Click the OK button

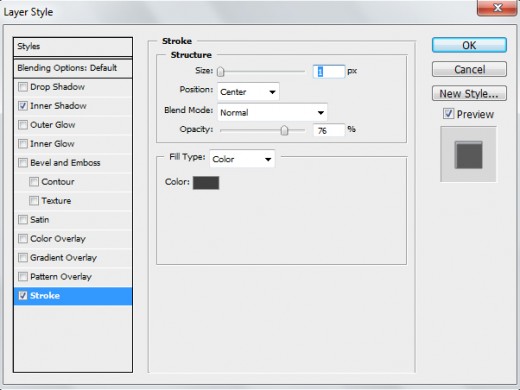[x=469, y=45]
